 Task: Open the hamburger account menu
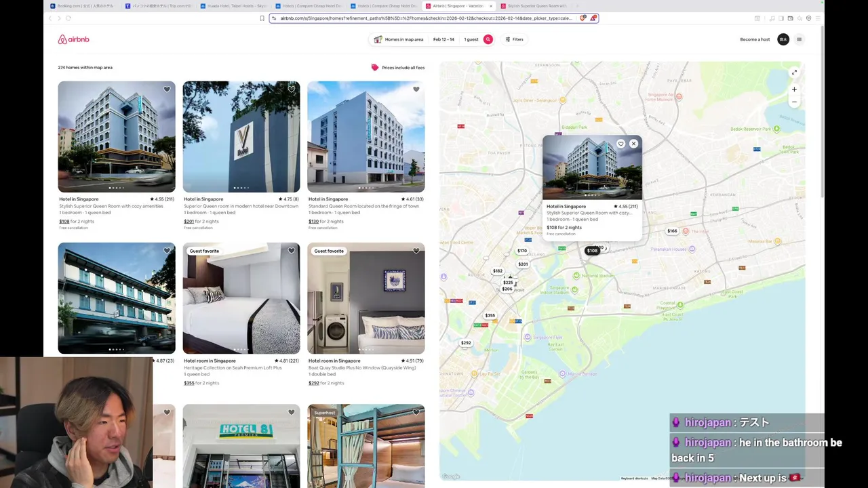point(799,39)
